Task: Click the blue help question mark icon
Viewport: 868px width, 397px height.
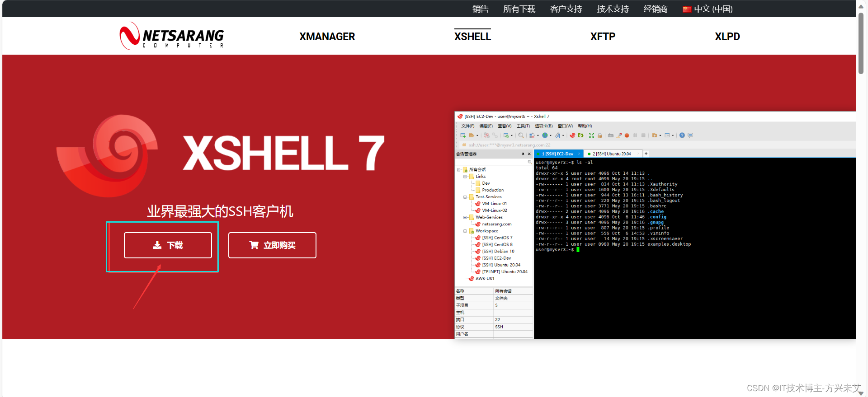Action: tap(682, 135)
